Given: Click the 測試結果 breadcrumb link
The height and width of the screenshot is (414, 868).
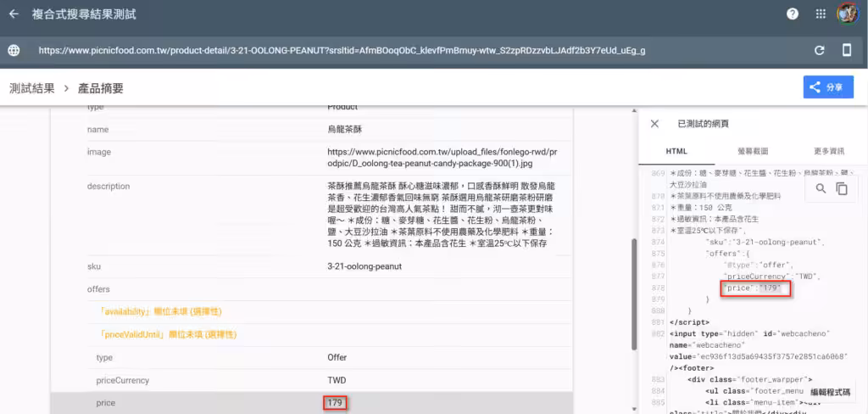Looking at the screenshot, I should (x=32, y=88).
